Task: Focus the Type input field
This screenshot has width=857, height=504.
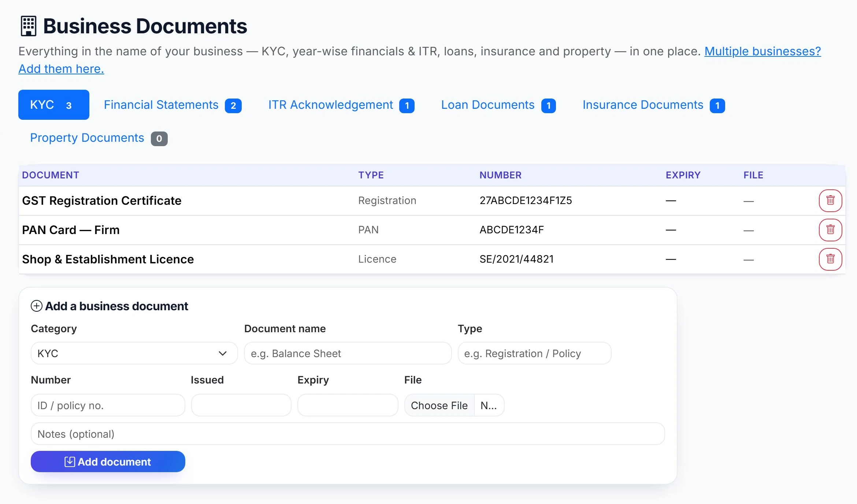Action: pyautogui.click(x=534, y=353)
